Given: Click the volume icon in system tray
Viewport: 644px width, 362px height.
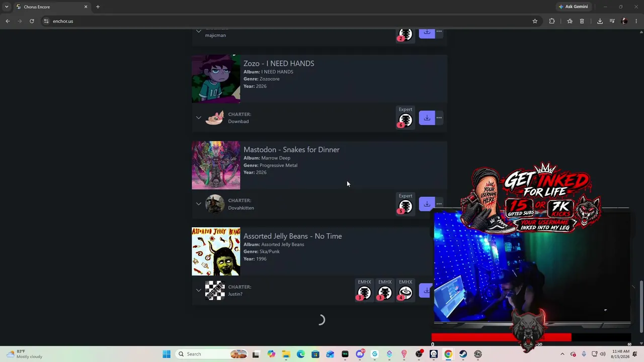Looking at the screenshot, I should pyautogui.click(x=603, y=354).
